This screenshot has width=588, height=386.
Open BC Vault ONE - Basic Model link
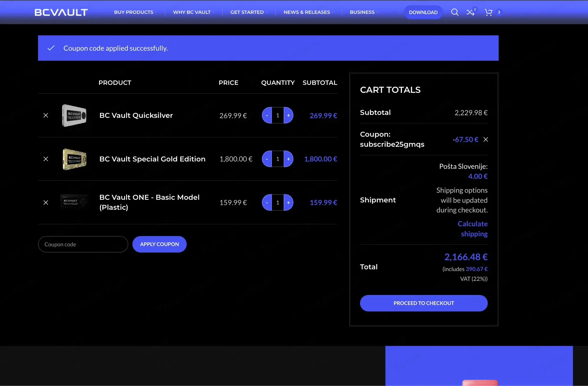coord(150,202)
